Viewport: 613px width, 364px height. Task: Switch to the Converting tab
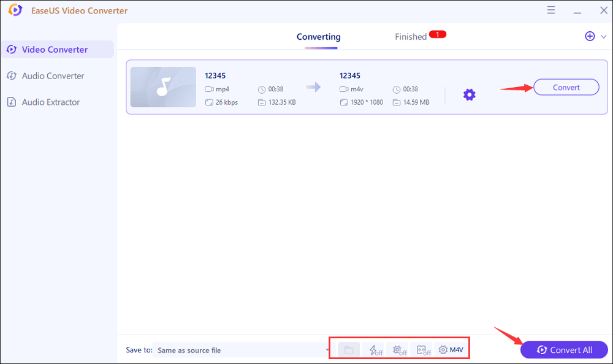[319, 37]
